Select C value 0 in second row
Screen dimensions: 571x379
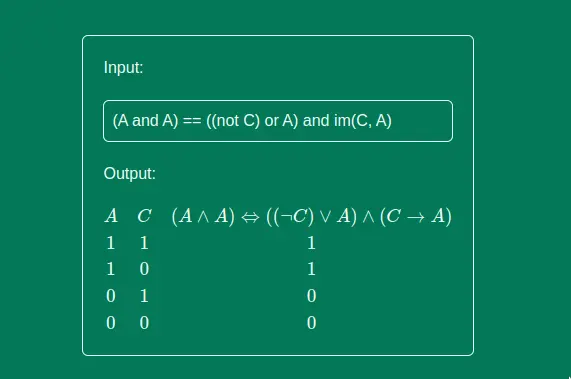144,269
